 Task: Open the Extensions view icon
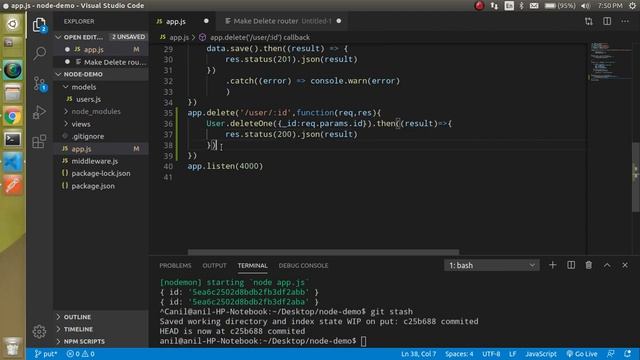pos(39,141)
